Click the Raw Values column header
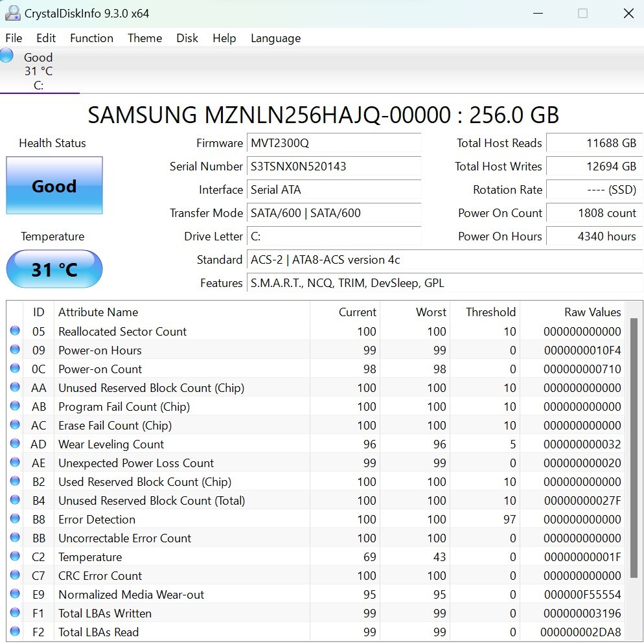This screenshot has height=644, width=644. coord(592,312)
